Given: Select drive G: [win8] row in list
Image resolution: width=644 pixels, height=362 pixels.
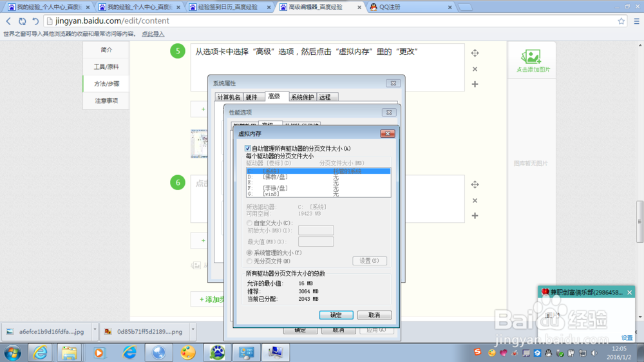Looking at the screenshot, I should pos(318,194).
